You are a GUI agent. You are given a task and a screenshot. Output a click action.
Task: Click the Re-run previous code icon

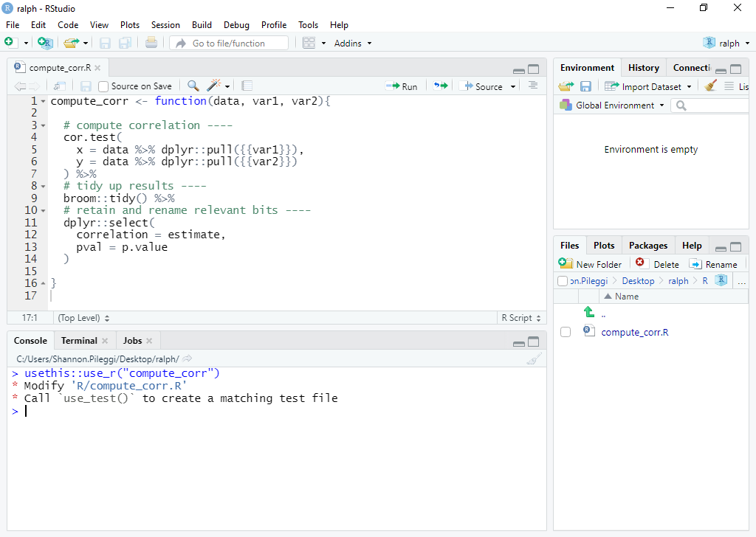click(441, 86)
